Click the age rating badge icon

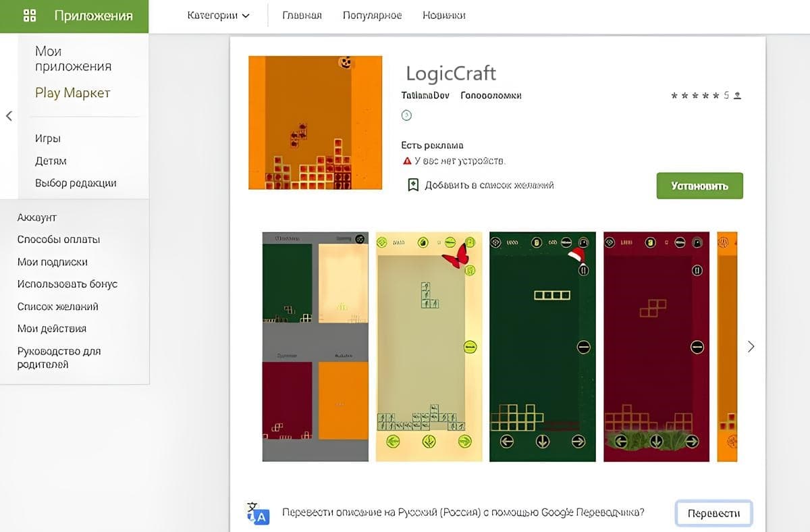[406, 115]
